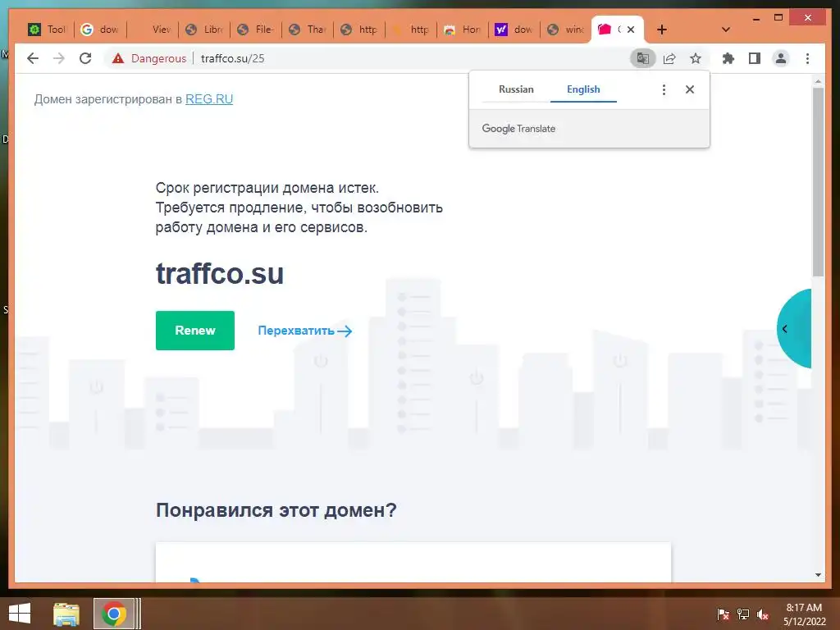840x630 pixels.
Task: Click the Chrome taskbar icon
Action: pos(113,614)
